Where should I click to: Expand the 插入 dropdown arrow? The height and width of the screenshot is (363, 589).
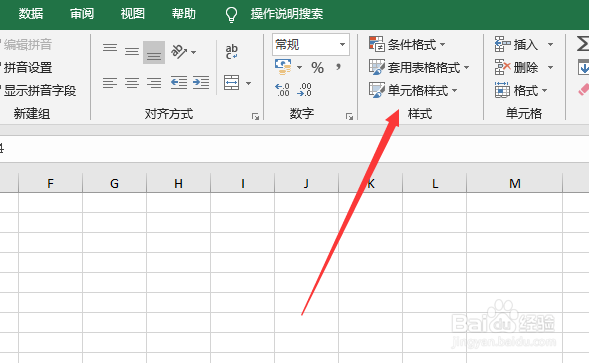[x=550, y=45]
